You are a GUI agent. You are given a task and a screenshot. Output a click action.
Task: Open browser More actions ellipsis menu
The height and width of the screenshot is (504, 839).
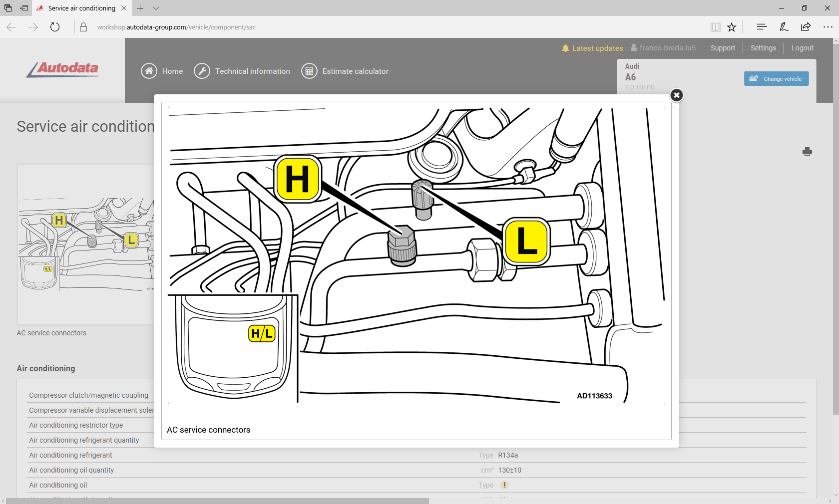[828, 27]
